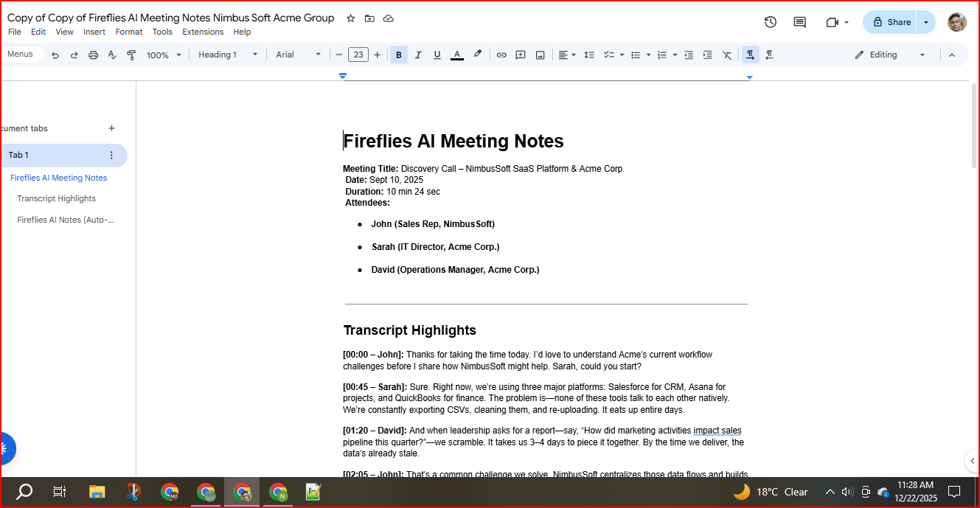Open the Edit menu

coord(38,32)
